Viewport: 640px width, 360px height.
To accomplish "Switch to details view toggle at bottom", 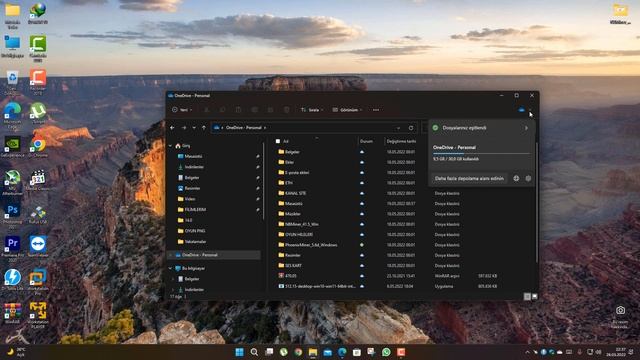I will coord(527,297).
